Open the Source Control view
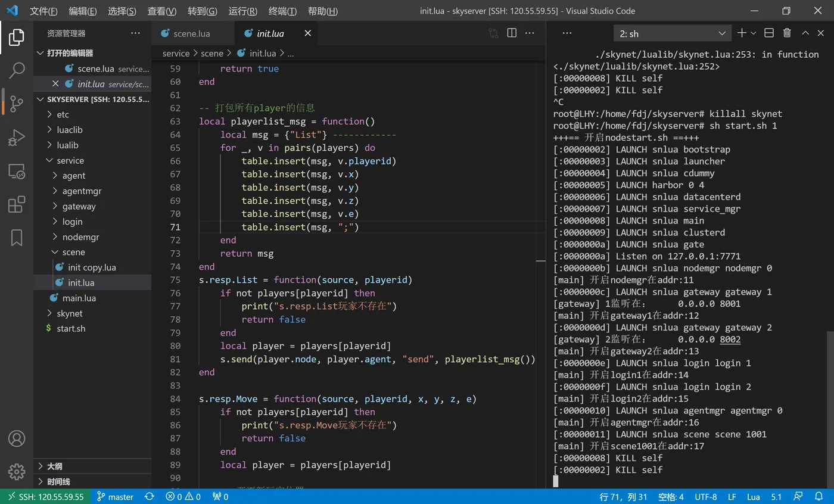This screenshot has height=504, width=834. pos(17,104)
